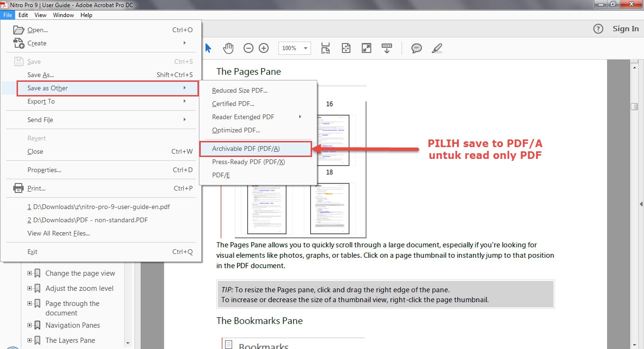Select the arrow Selection tool
644x349 pixels.
tap(208, 48)
